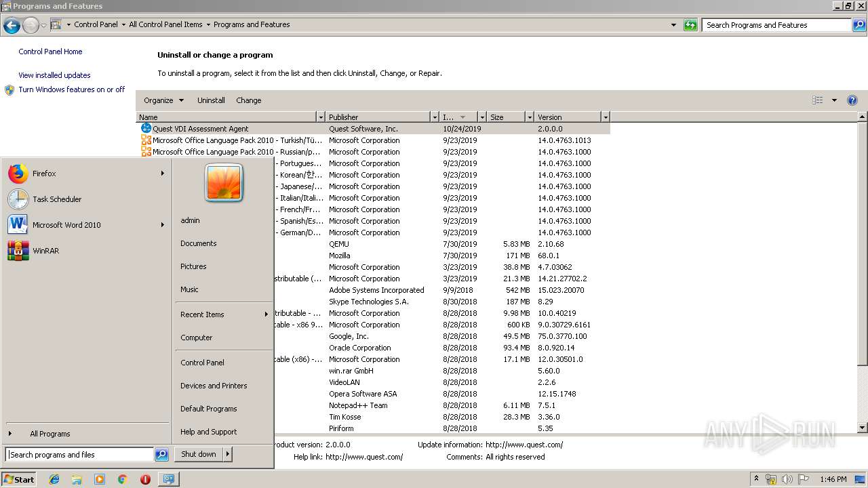The height and width of the screenshot is (488, 868).
Task: Select Control Panel taskbar button
Action: pos(168,479)
